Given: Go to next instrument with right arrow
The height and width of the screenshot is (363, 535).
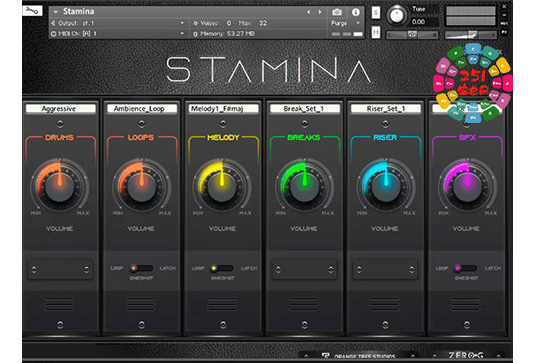Looking at the screenshot, I should tap(320, 12).
